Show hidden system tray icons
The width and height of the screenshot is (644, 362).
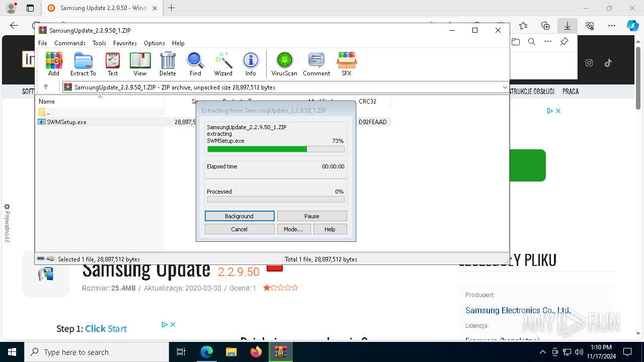pyautogui.click(x=543, y=352)
